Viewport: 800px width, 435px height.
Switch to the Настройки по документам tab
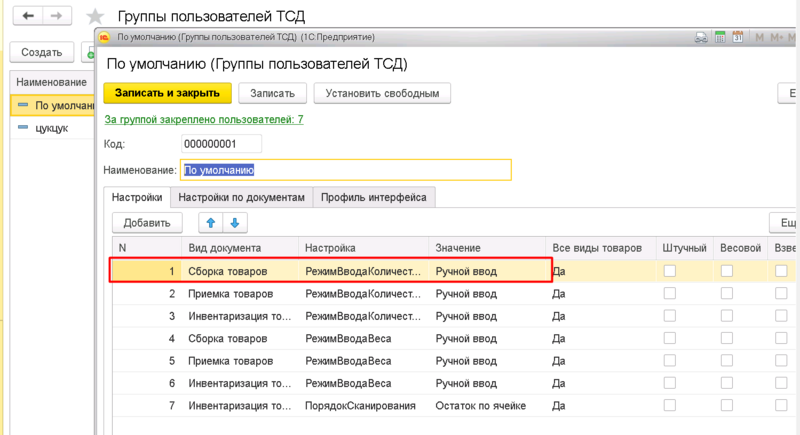pyautogui.click(x=241, y=197)
